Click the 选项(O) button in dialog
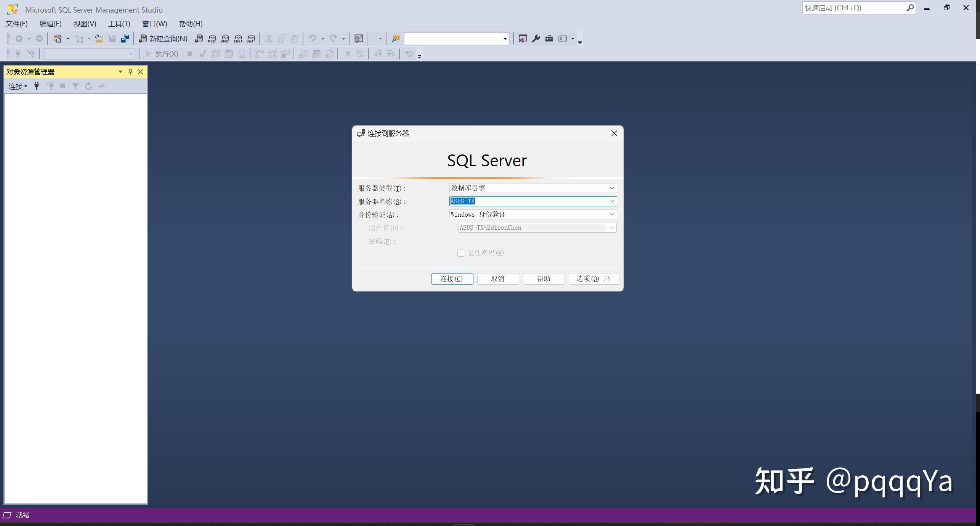The image size is (980, 526). [x=593, y=278]
